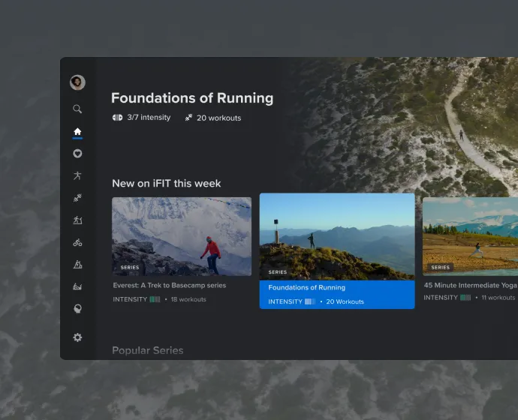Go to Home in the sidebar

coord(77,132)
